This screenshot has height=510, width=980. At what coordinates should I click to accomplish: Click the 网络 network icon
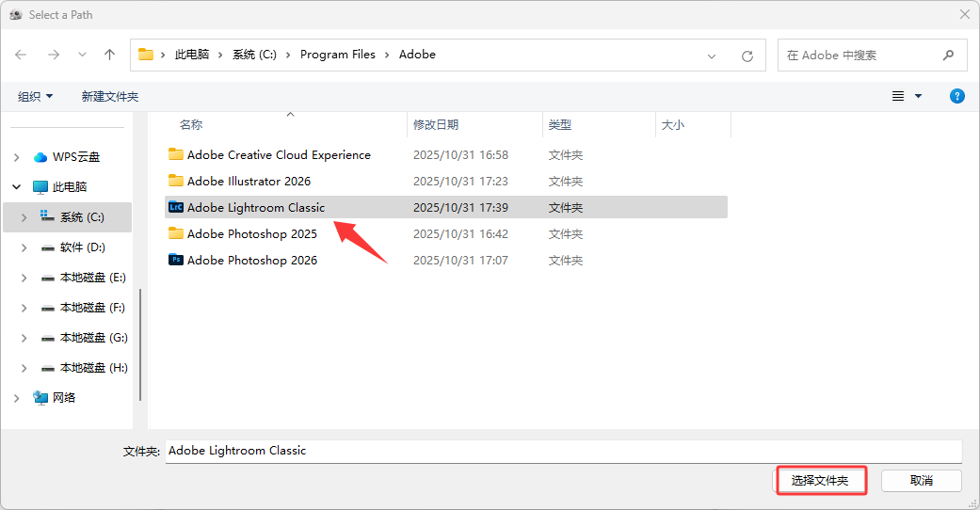[x=40, y=397]
